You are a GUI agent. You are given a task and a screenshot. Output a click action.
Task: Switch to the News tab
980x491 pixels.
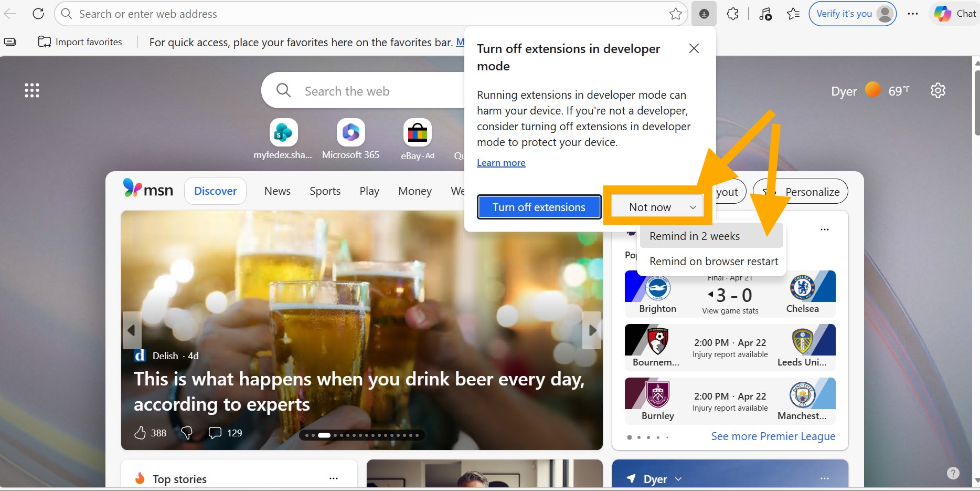278,191
